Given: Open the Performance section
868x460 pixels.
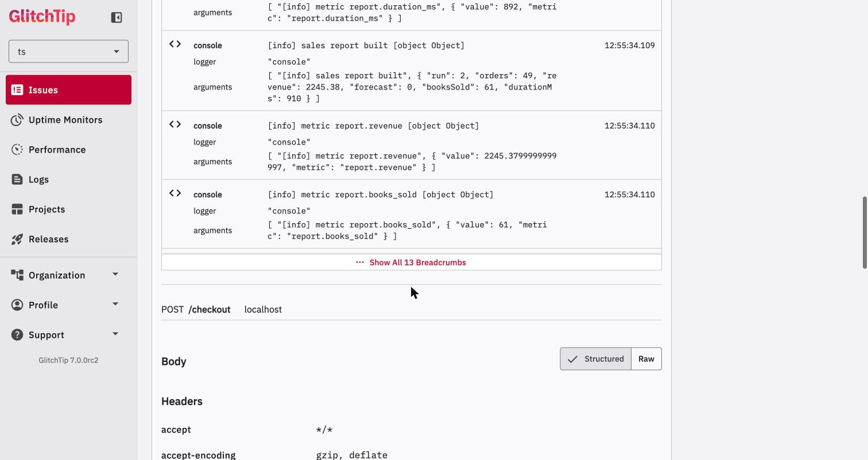Looking at the screenshot, I should (x=68, y=150).
